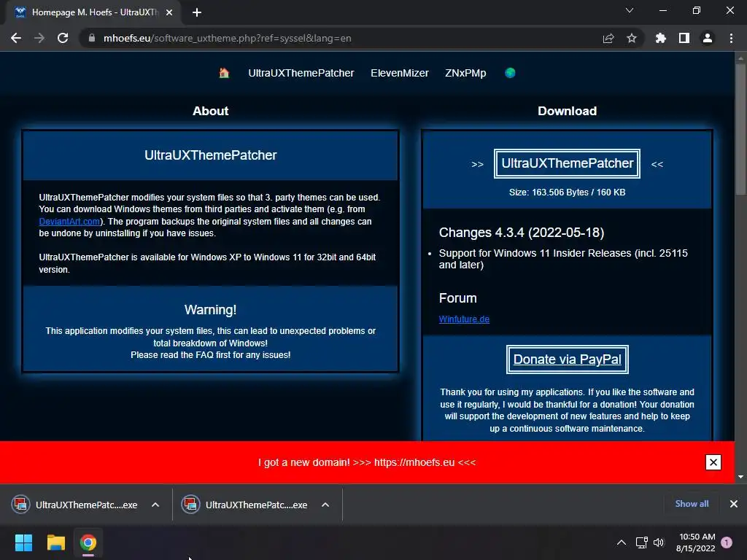Click the page vertical scrollbar thumb
This screenshot has width=747, height=560.
[740, 128]
